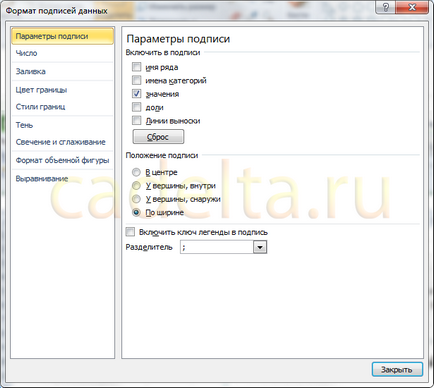Click the Закрыть button
The image size is (434, 388).
point(397,370)
